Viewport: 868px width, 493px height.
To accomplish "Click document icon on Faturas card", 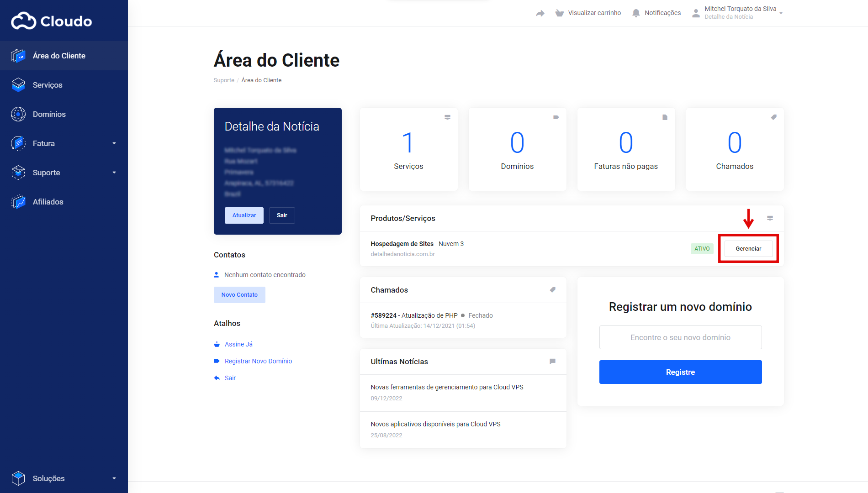I will click(665, 117).
